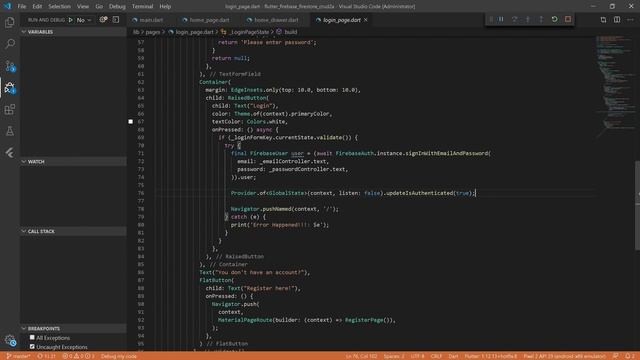Click the VS Code logo icon

tap(7, 6)
